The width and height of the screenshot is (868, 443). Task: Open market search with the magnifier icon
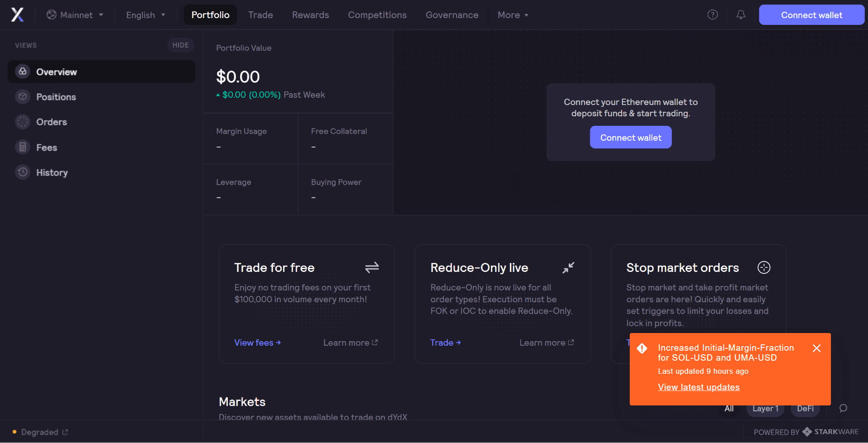point(843,408)
